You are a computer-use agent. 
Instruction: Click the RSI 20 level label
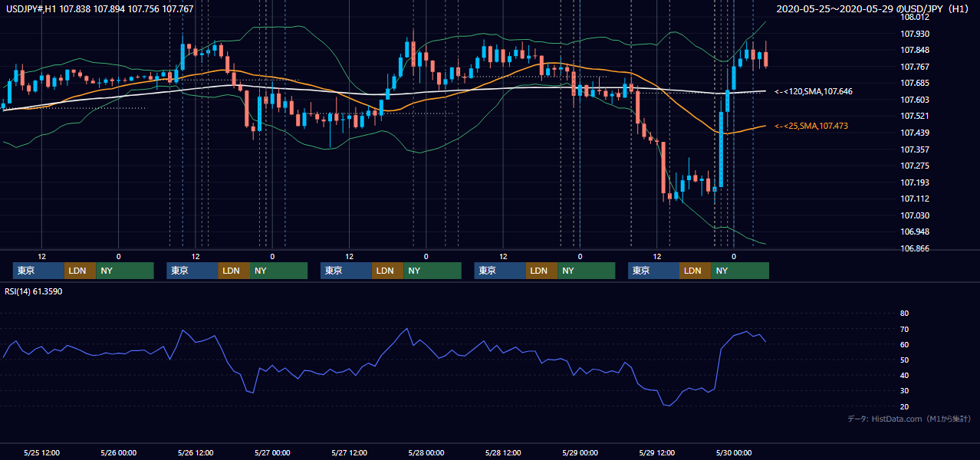904,406
